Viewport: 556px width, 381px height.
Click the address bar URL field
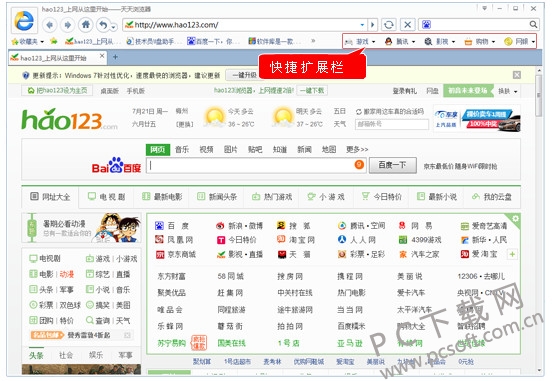tap(246, 25)
